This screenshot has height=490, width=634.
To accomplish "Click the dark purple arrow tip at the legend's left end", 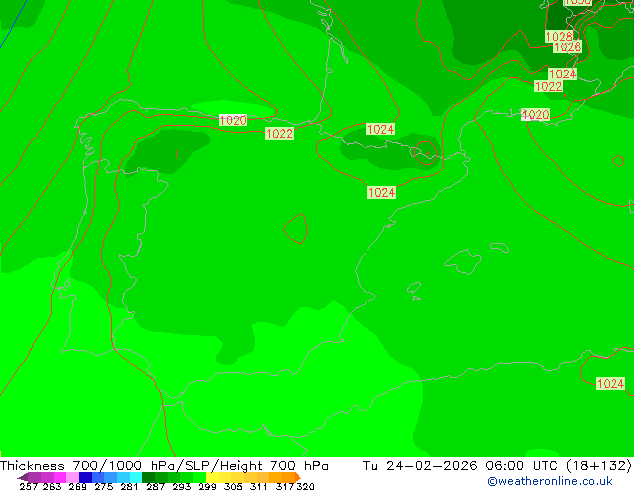I will [x=23, y=477].
